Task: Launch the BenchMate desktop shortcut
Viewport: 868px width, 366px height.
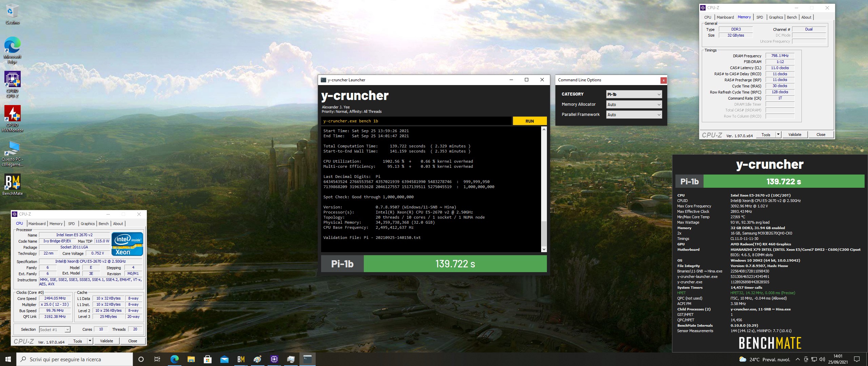Action: [x=12, y=184]
